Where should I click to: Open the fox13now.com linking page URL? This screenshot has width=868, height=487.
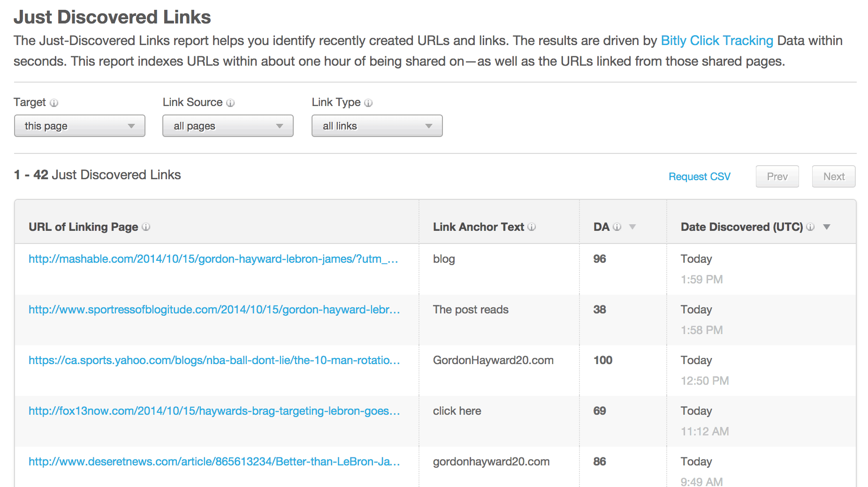[214, 411]
